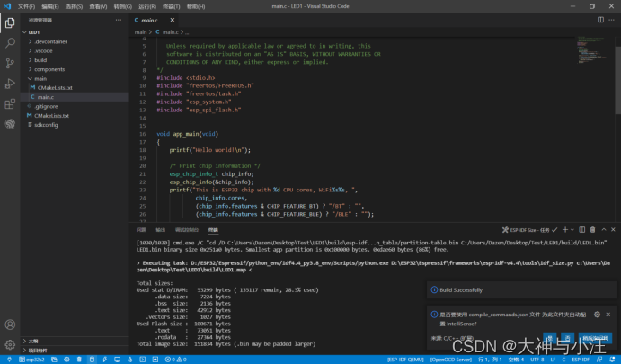Switch to the Problems panel tab

tap(141, 230)
